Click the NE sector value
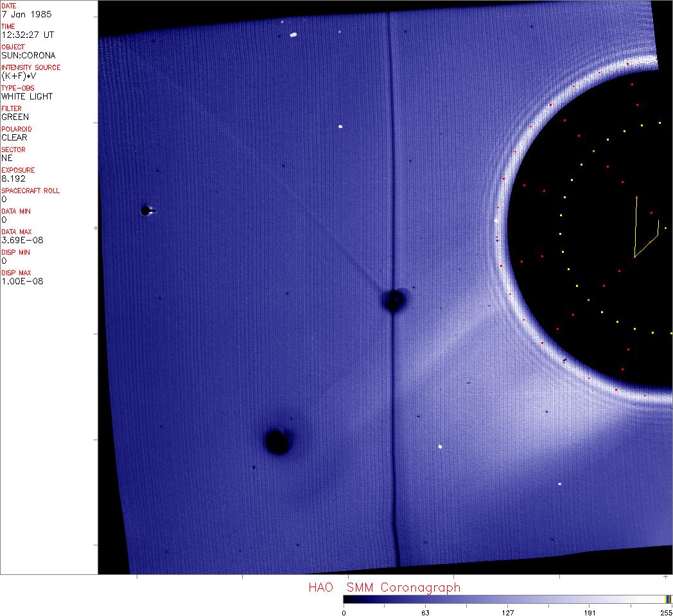 point(6,158)
